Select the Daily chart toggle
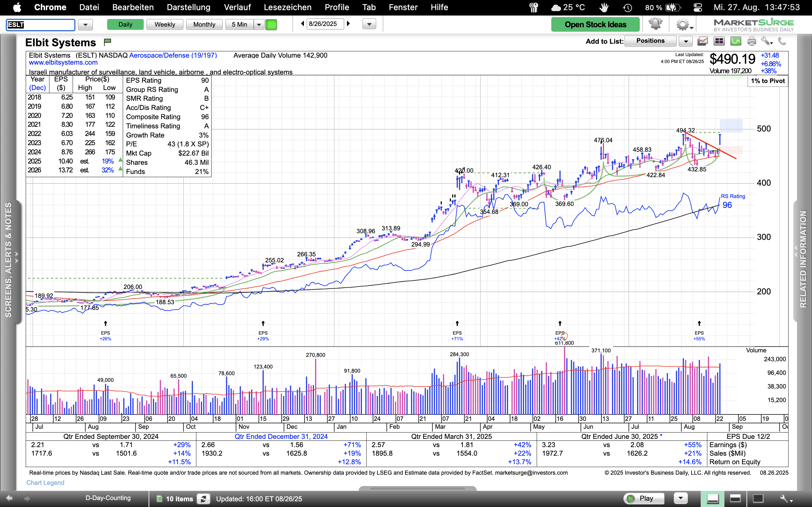This screenshot has width=812, height=507. [x=125, y=24]
